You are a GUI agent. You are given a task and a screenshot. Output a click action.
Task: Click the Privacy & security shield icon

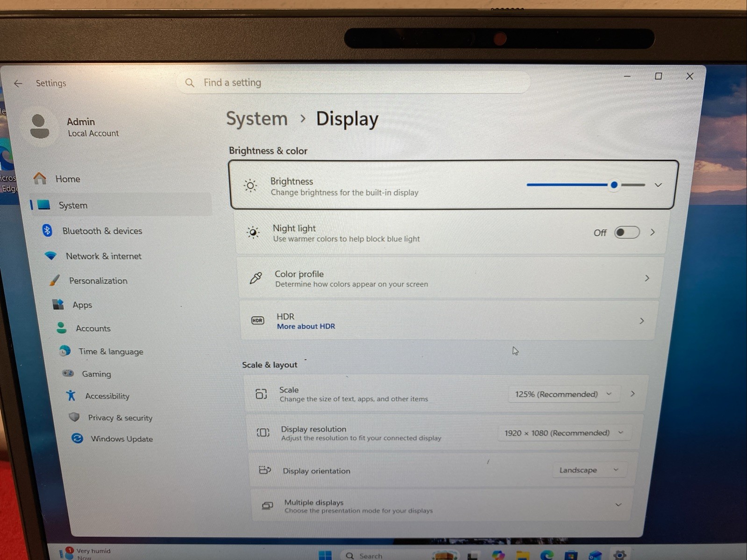(x=74, y=417)
